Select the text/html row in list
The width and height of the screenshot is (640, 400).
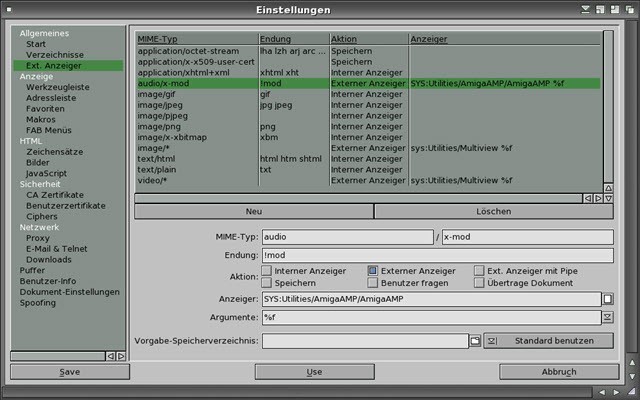[369, 159]
